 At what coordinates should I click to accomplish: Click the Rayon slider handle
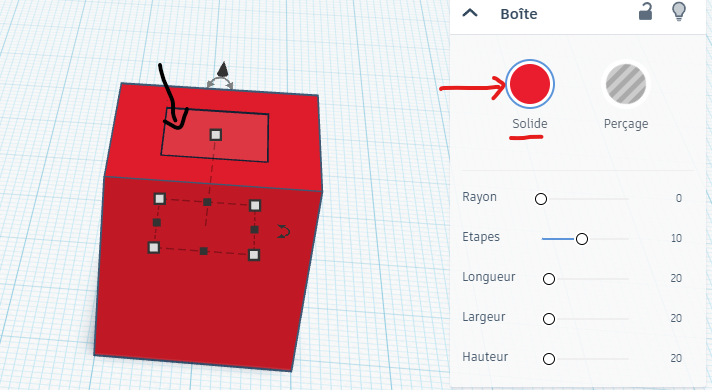point(541,199)
